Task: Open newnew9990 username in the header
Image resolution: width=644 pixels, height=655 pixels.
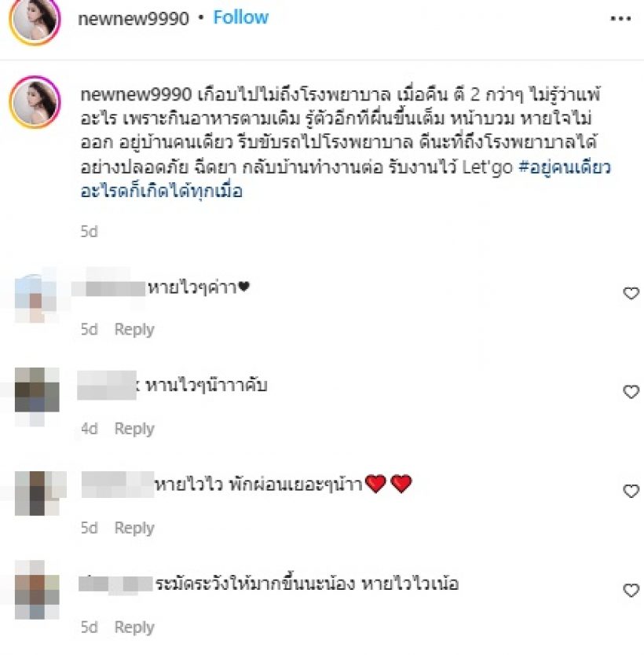Action: (x=134, y=18)
